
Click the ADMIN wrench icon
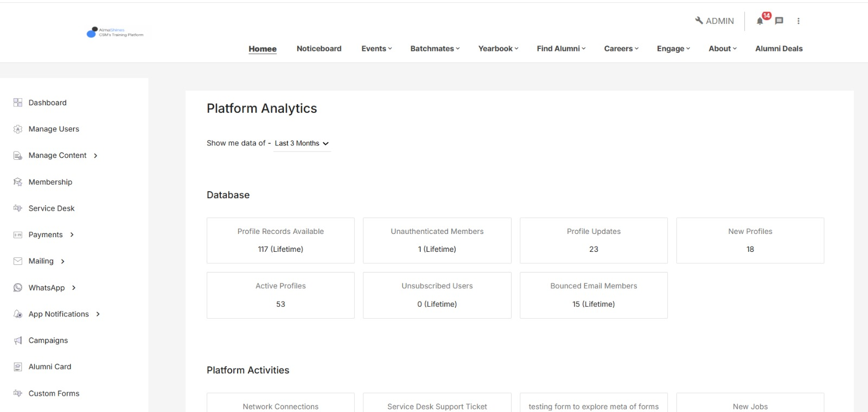click(x=699, y=20)
